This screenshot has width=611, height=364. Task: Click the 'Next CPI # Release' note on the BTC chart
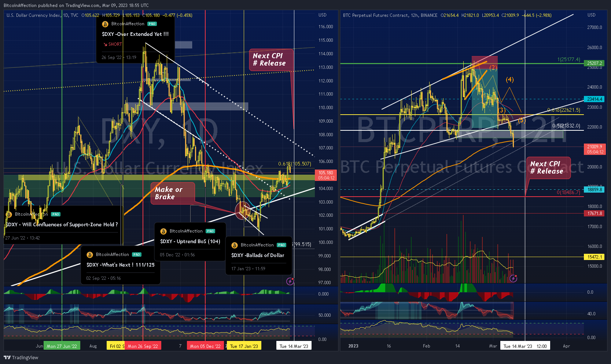point(548,168)
